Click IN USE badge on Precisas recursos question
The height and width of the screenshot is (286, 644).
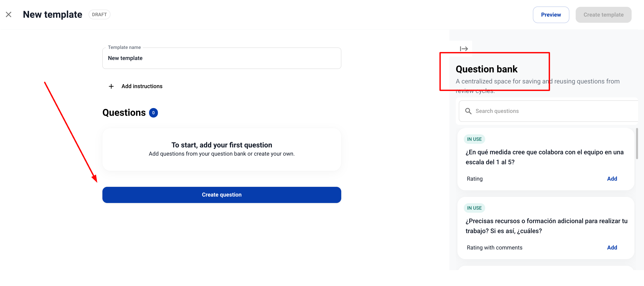pos(474,208)
